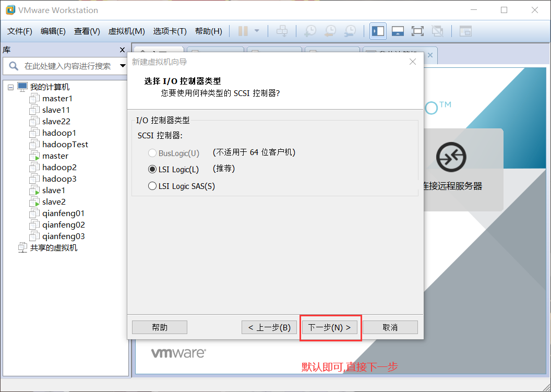551x392 pixels.
Task: Open the 文件(F) menu
Action: (20, 31)
